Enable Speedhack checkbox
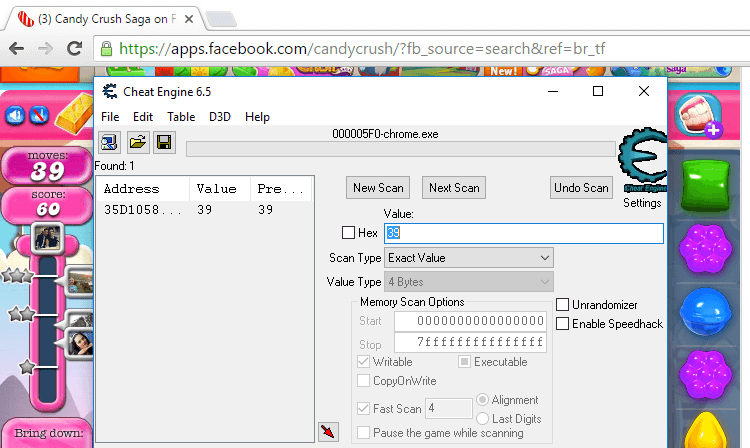This screenshot has height=448, width=750. click(562, 324)
